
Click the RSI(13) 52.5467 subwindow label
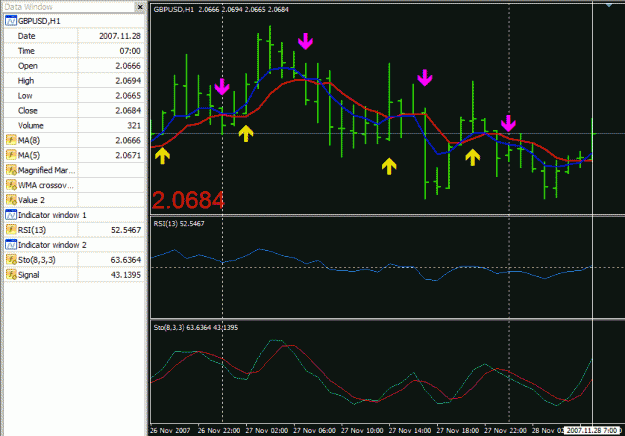[179, 224]
